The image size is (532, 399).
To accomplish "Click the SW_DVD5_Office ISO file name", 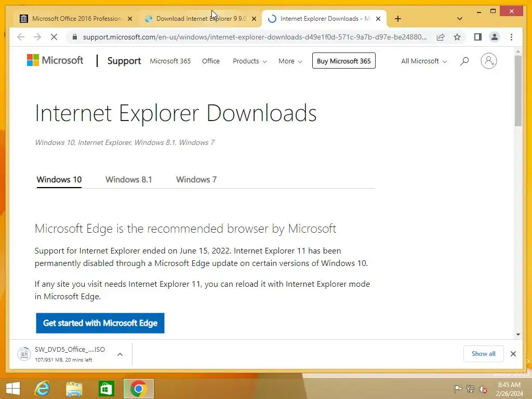I will (70, 350).
